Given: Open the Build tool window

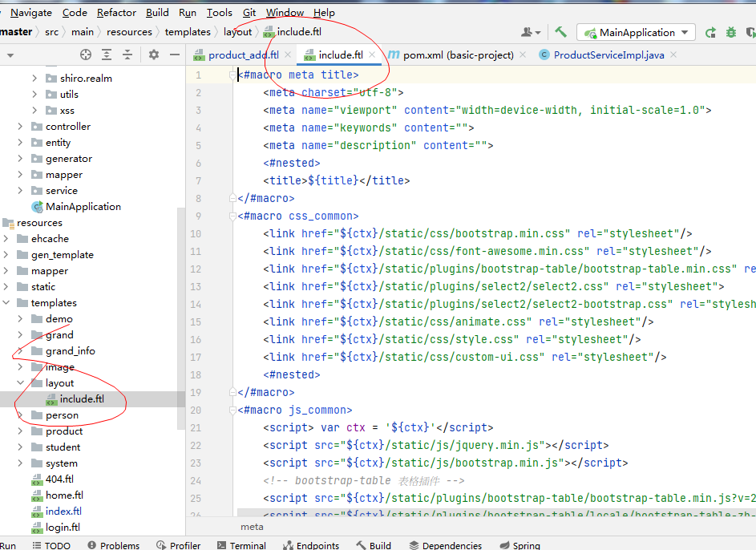Looking at the screenshot, I should point(374,545).
